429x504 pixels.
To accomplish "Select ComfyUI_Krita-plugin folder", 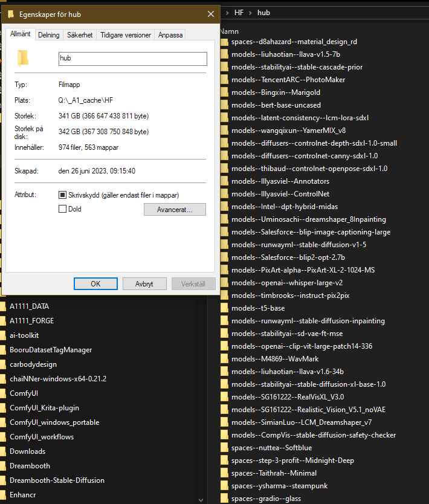I will click(44, 408).
